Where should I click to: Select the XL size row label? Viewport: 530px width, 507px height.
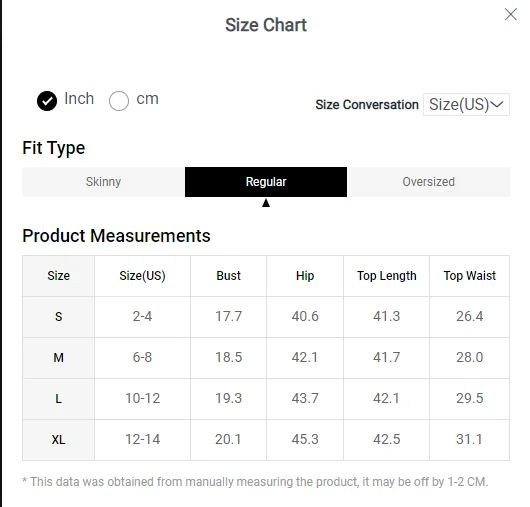pos(58,440)
